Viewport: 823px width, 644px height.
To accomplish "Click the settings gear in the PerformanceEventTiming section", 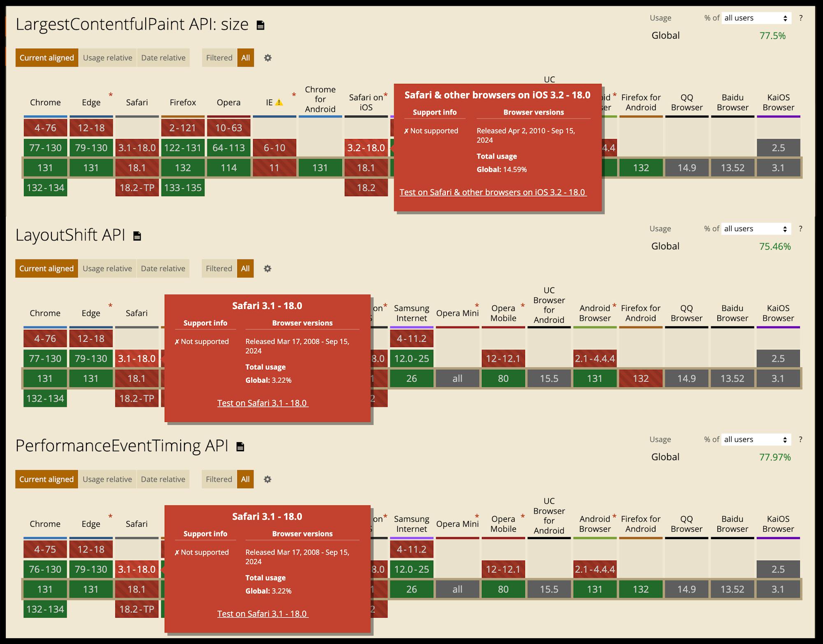I will (x=267, y=480).
